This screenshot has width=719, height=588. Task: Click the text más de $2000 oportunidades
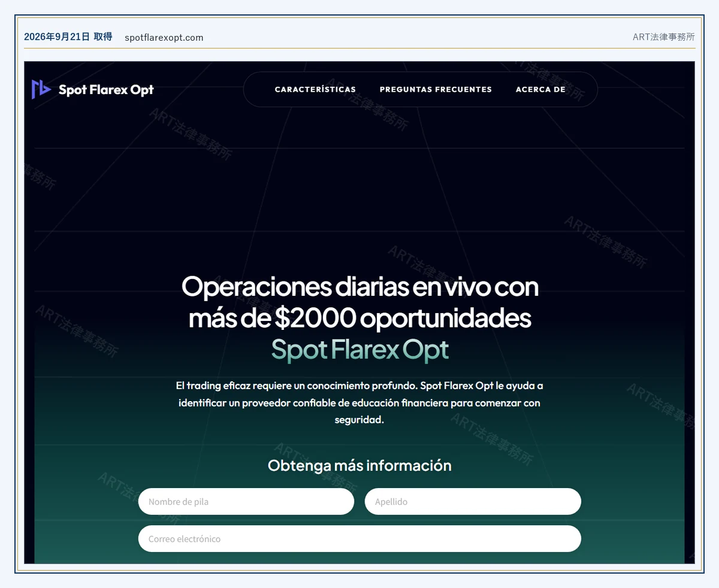point(360,318)
